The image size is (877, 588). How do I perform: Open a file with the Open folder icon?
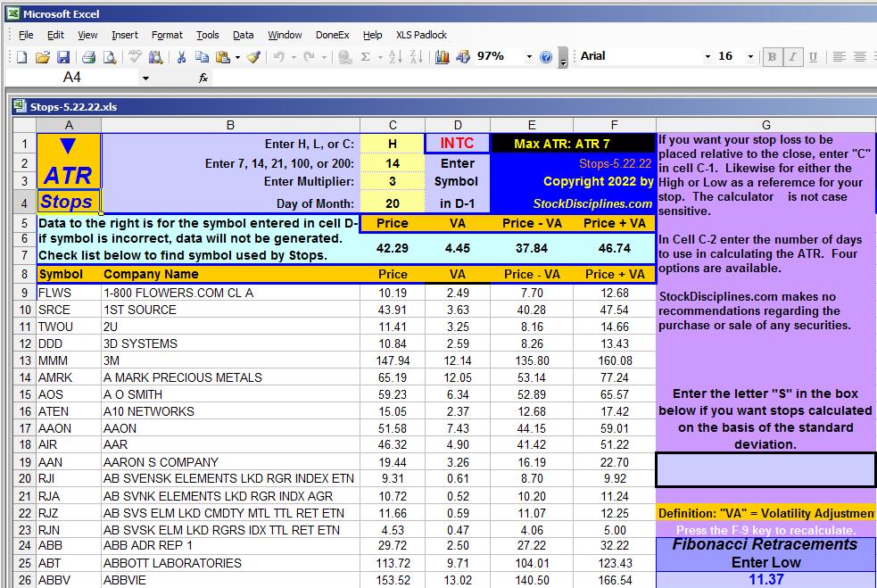point(43,56)
